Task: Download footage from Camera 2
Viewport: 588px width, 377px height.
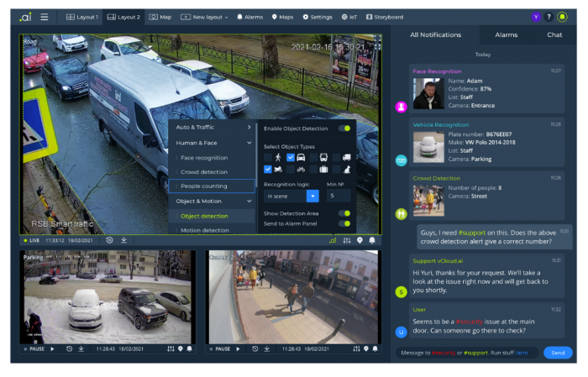Action: (266, 349)
